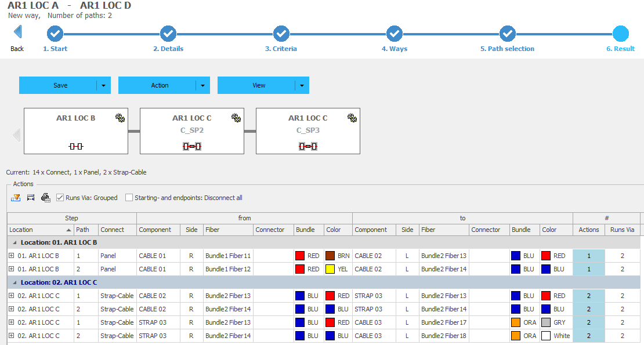Click orange ORA bundle swatch in Fiber17 row
This screenshot has width=644, height=345.
[516, 322]
